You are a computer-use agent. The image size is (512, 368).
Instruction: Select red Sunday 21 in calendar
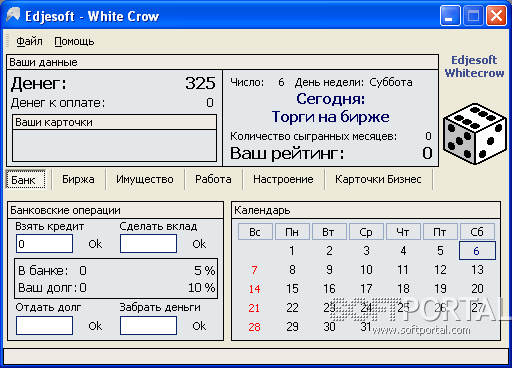(255, 308)
